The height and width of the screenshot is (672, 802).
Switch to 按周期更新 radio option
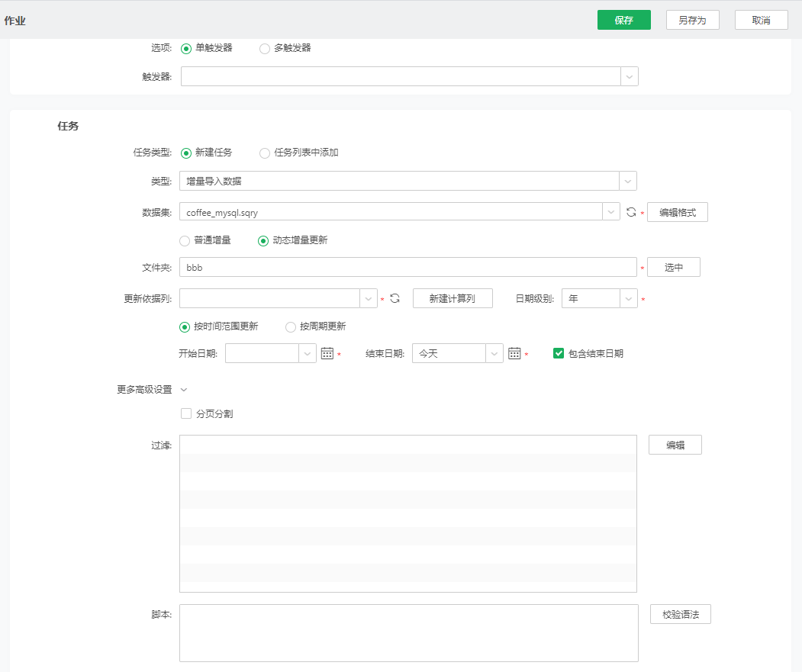tap(291, 326)
